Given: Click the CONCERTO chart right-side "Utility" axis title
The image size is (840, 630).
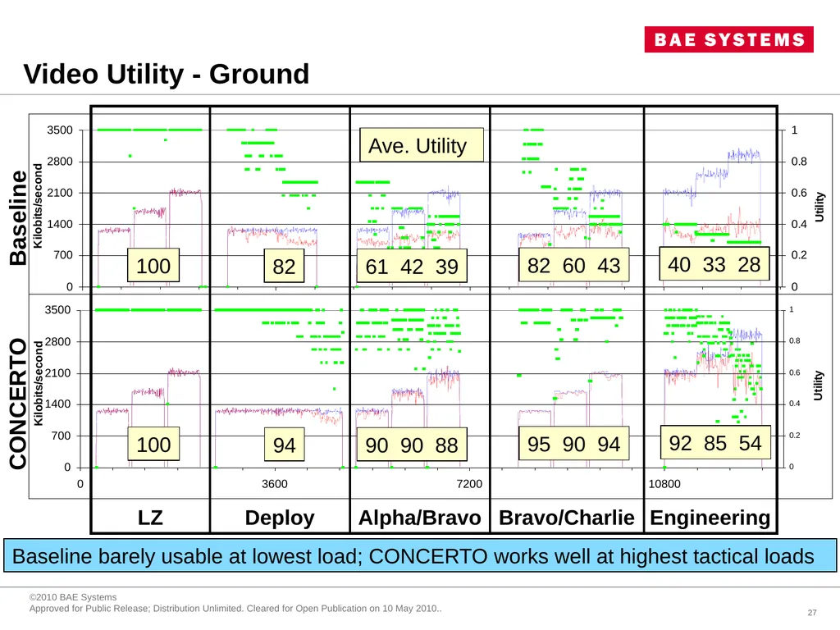Looking at the screenshot, I should (x=818, y=386).
